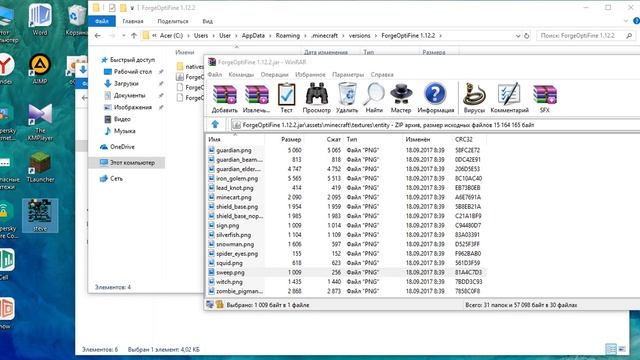640x360 pixels.
Task: Open the View (Просмотр) binoculars tool
Action: pyautogui.click(x=316, y=99)
